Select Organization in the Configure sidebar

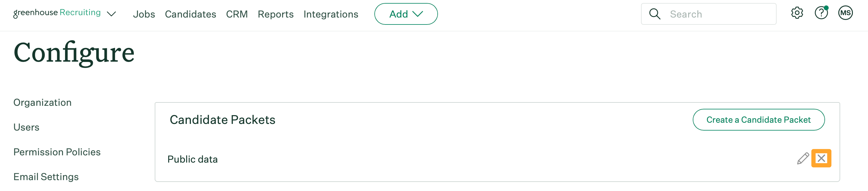point(42,102)
